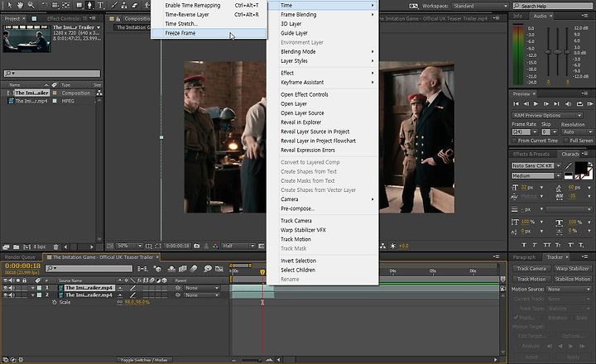Open Noto Sans CJK KR font dropdown
The width and height of the screenshot is (596, 364).
coord(536,165)
